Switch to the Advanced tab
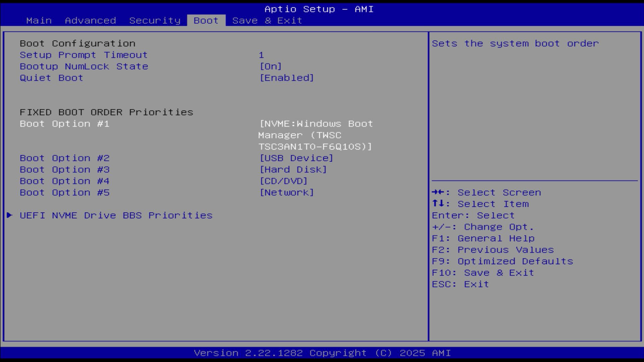This screenshot has height=362, width=644. pyautogui.click(x=90, y=20)
